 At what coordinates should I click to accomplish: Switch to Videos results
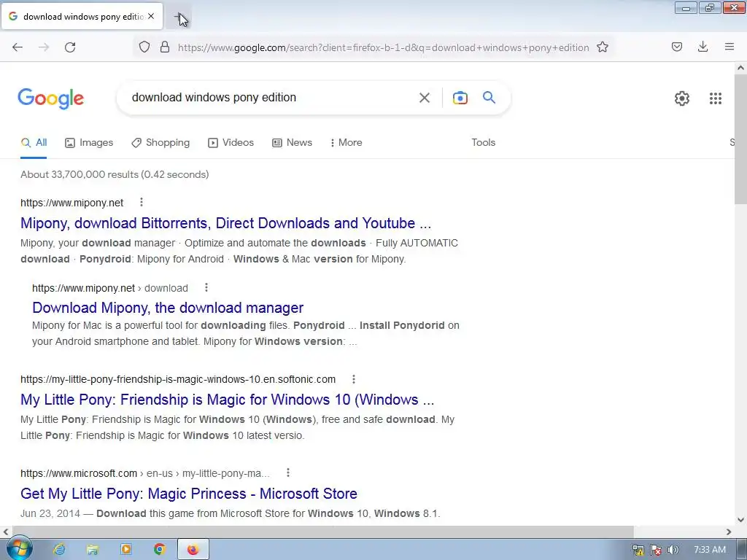click(x=231, y=142)
